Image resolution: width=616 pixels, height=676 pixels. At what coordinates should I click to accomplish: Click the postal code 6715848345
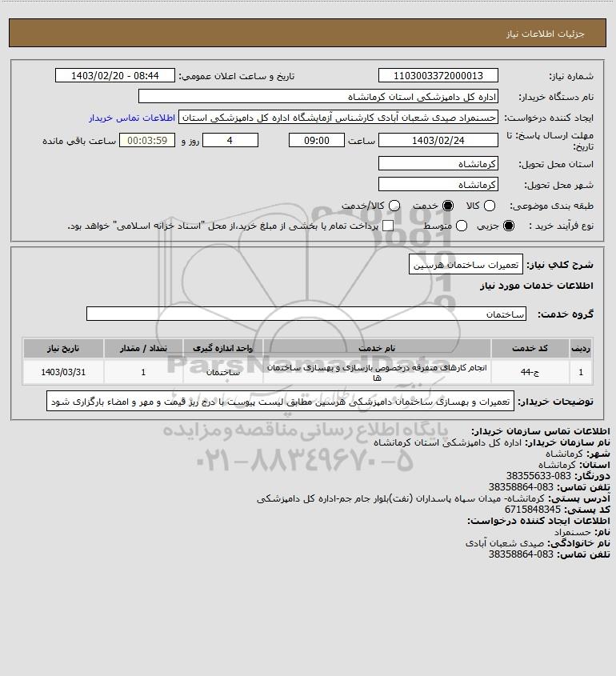coord(532,510)
